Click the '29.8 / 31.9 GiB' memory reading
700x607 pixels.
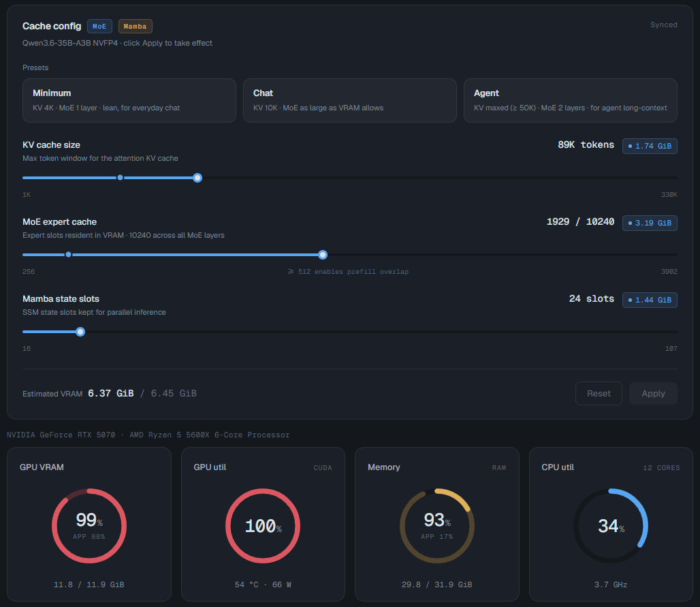(x=437, y=585)
